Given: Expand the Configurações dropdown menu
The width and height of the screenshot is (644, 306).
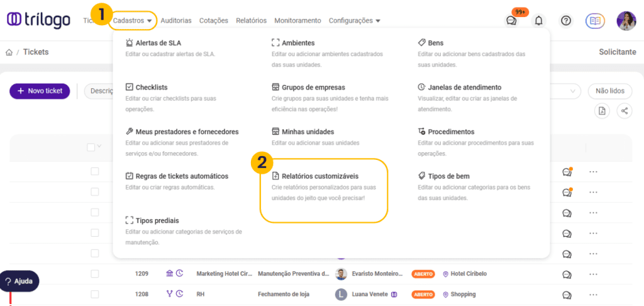Looking at the screenshot, I should click(354, 21).
